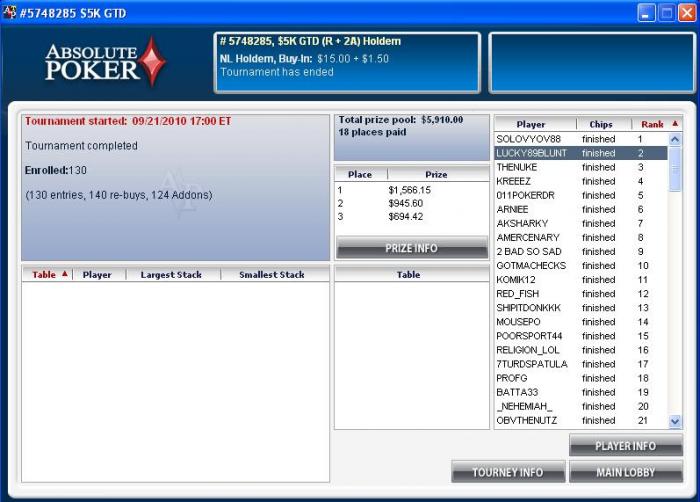Open PLAYER INFO

pyautogui.click(x=625, y=445)
